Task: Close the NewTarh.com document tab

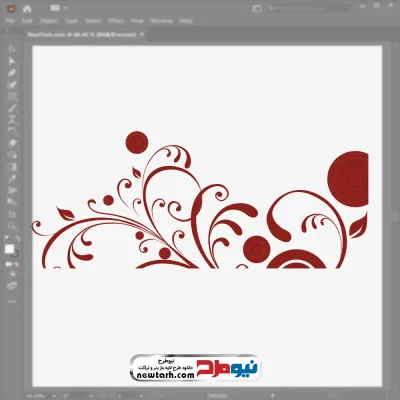Action: (x=142, y=34)
